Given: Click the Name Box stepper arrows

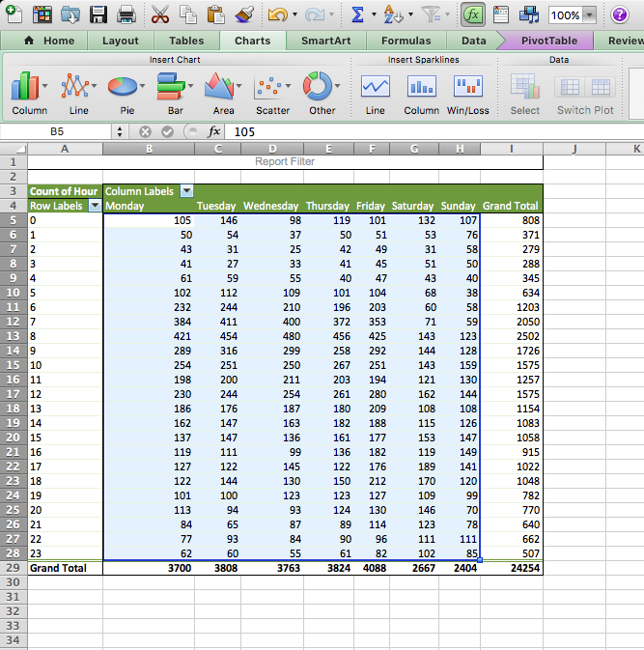Looking at the screenshot, I should click(120, 131).
